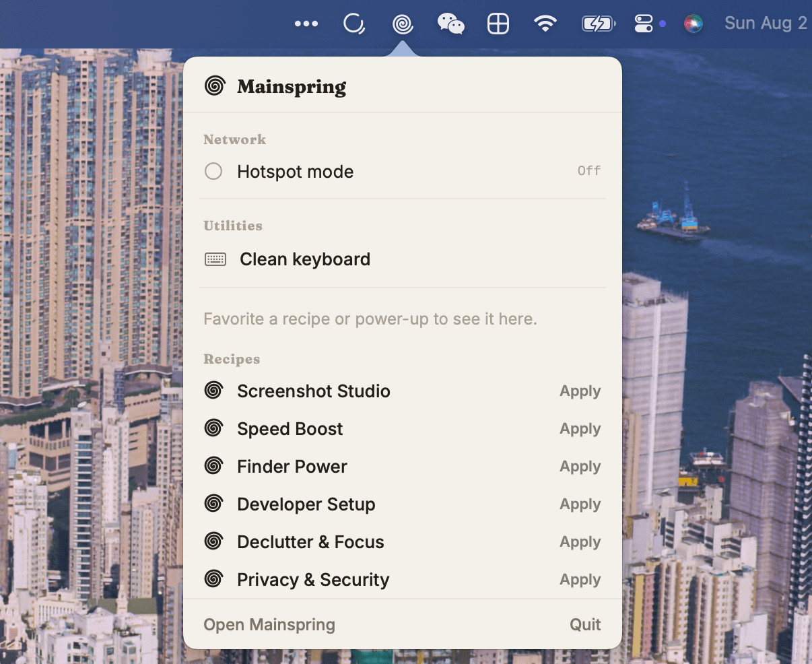Apply the Declutter & Focus recipe
Screen dimensions: 812x664
pyautogui.click(x=580, y=542)
